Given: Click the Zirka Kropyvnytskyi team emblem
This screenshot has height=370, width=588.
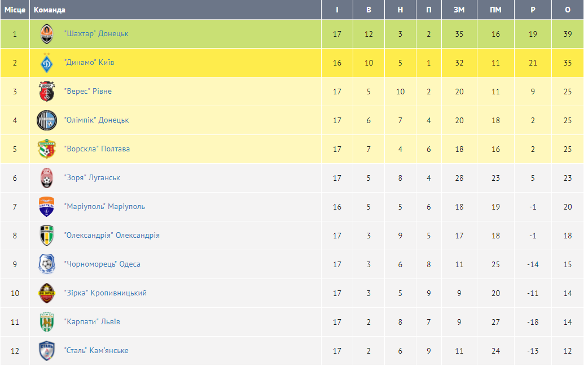Looking at the screenshot, I should pyautogui.click(x=47, y=293).
